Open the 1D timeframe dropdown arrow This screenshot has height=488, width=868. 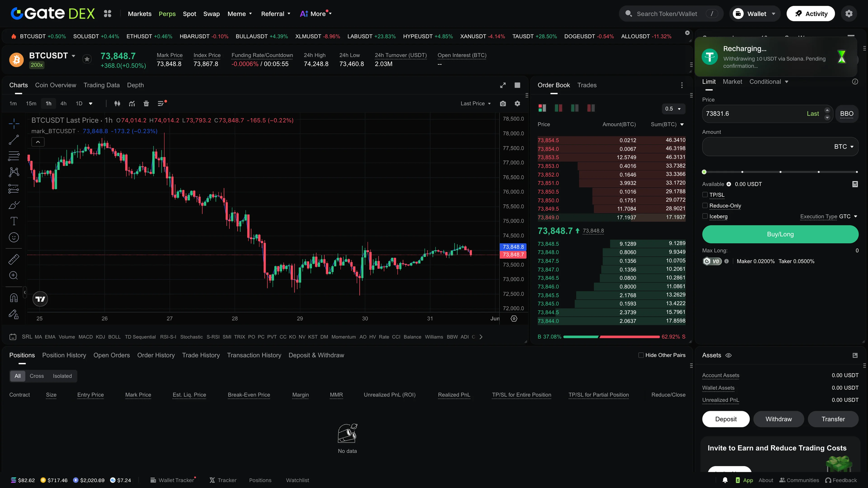91,104
